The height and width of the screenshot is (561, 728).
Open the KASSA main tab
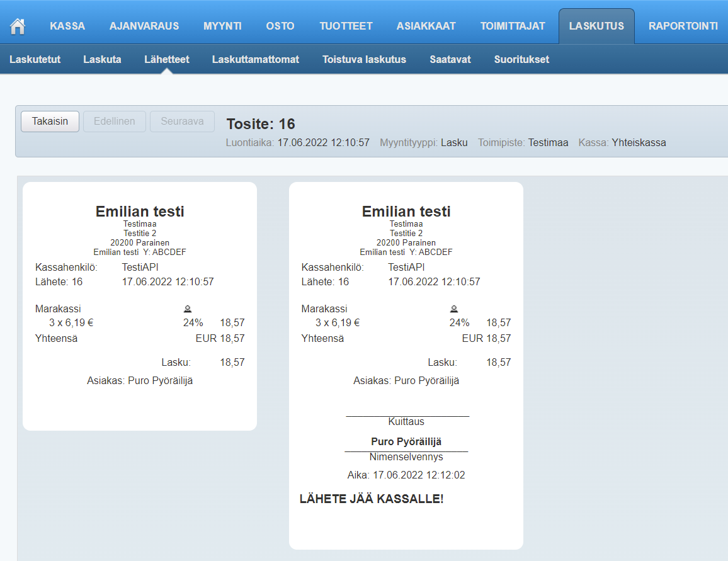67,26
